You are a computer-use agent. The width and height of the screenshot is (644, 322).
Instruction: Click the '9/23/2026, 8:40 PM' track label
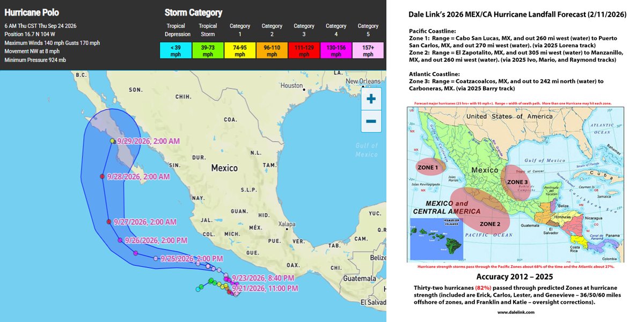click(x=264, y=278)
